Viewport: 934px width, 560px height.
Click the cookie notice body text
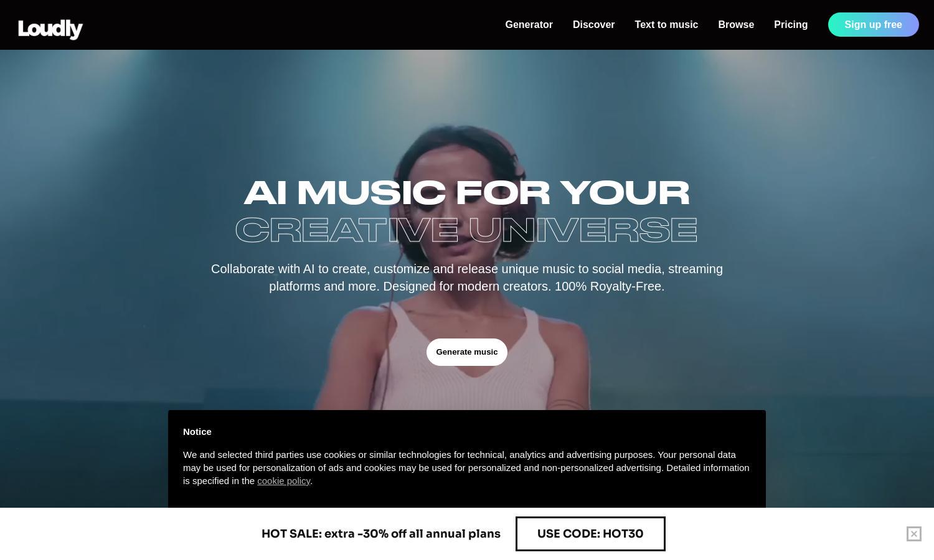[x=466, y=468]
